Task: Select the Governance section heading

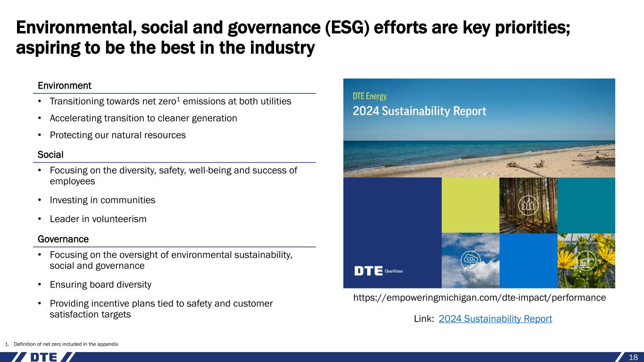Action: (63, 239)
